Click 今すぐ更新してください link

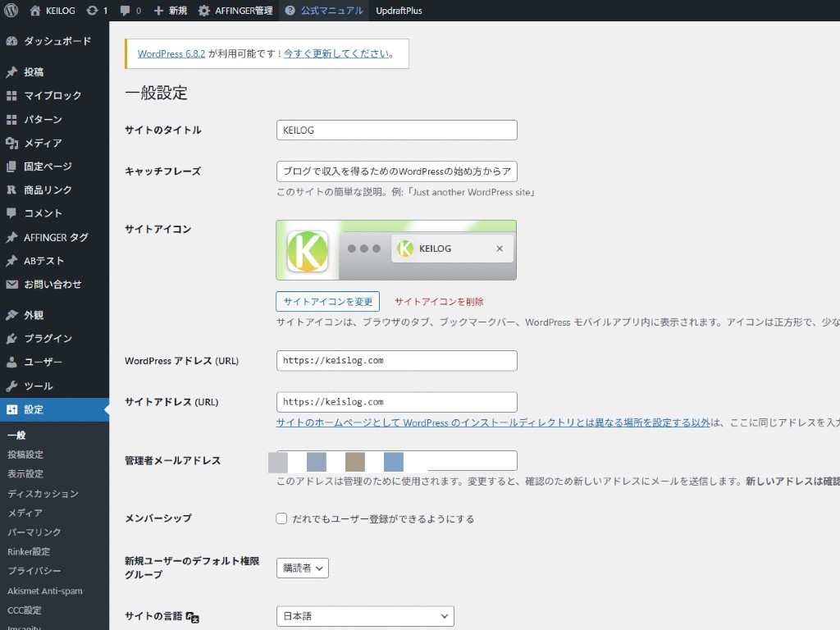[336, 53]
